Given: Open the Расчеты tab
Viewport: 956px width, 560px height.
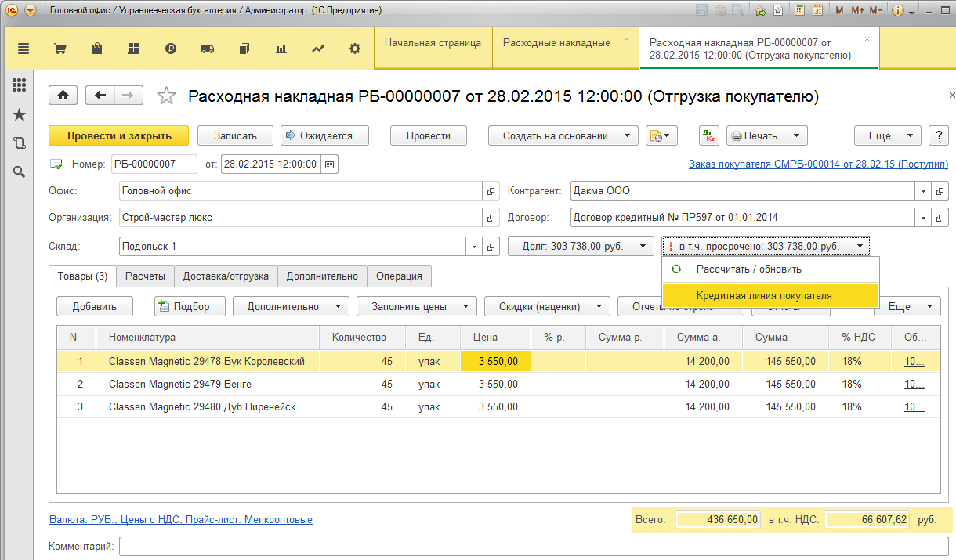Looking at the screenshot, I should tap(145, 276).
